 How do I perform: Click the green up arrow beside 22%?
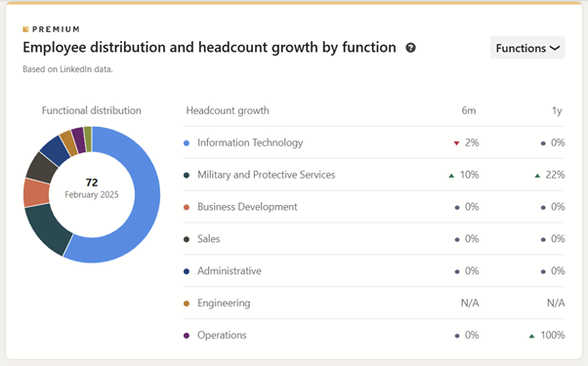pos(537,176)
